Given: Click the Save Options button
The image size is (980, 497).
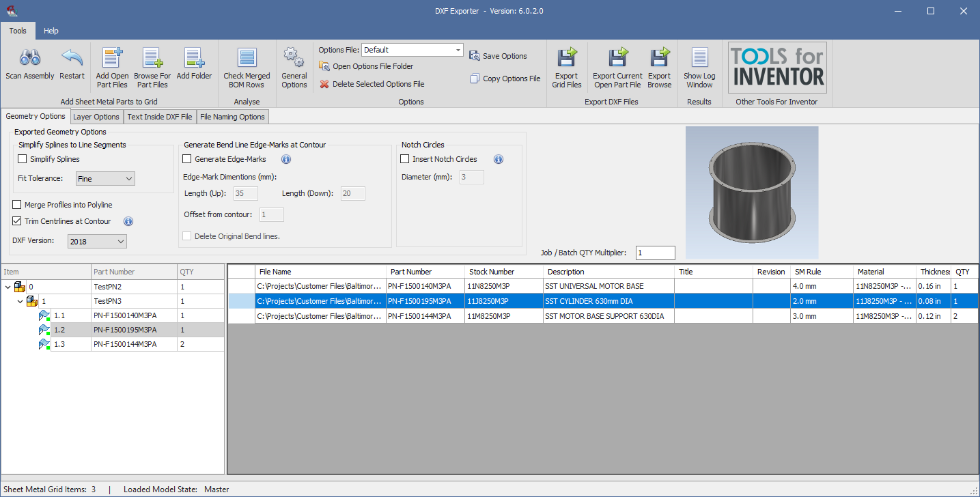Looking at the screenshot, I should 499,56.
